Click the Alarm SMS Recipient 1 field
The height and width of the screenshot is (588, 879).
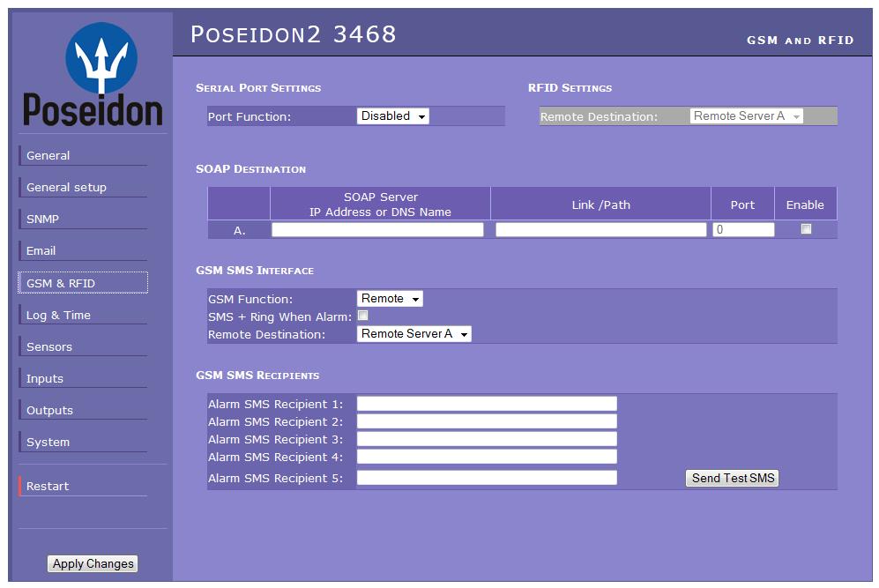(x=487, y=404)
